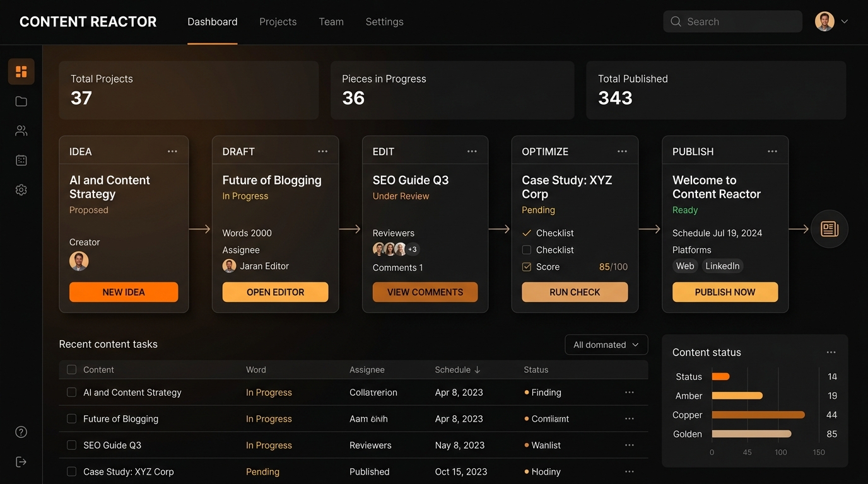Check the Future of Blogging row checkbox
Viewport: 868px width, 484px height.
click(x=71, y=418)
